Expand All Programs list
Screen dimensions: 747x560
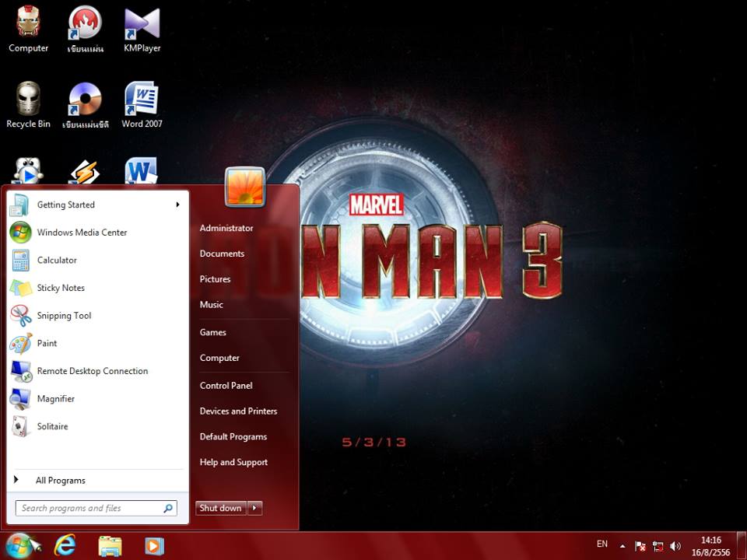[61, 481]
